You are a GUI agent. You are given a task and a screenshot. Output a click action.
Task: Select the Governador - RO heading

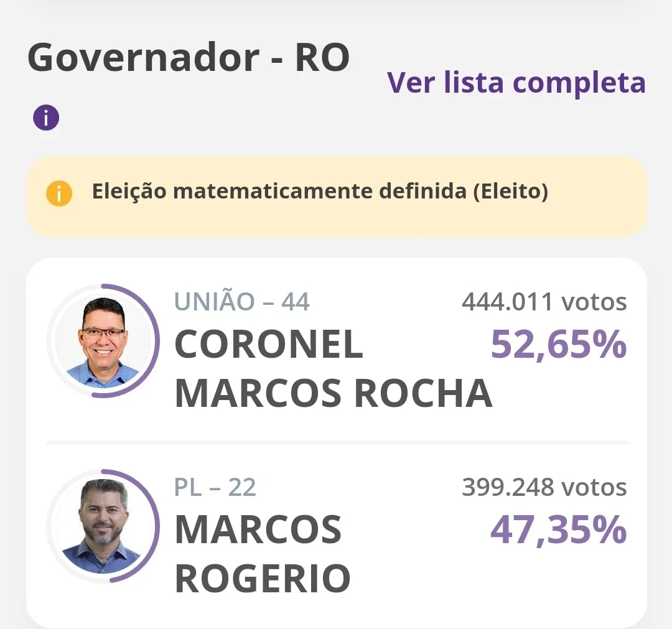click(x=189, y=57)
